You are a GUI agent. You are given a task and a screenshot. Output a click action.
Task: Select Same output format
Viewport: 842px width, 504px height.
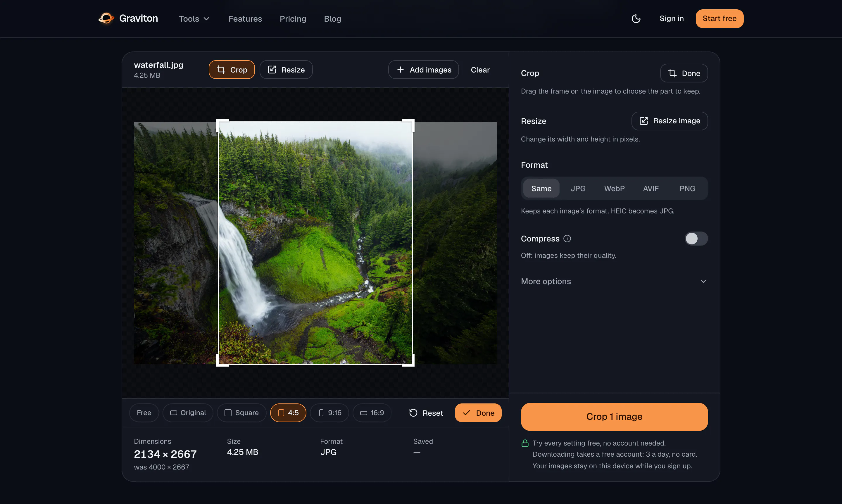tap(541, 189)
